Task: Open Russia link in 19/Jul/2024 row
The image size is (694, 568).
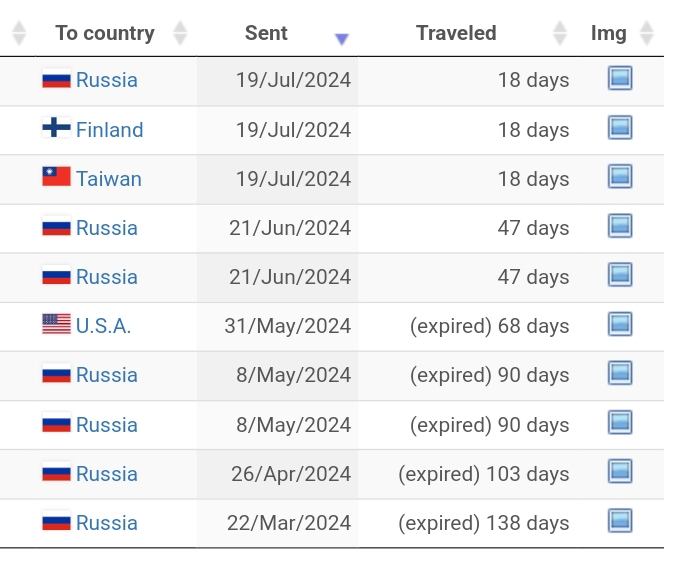Action: tap(106, 80)
